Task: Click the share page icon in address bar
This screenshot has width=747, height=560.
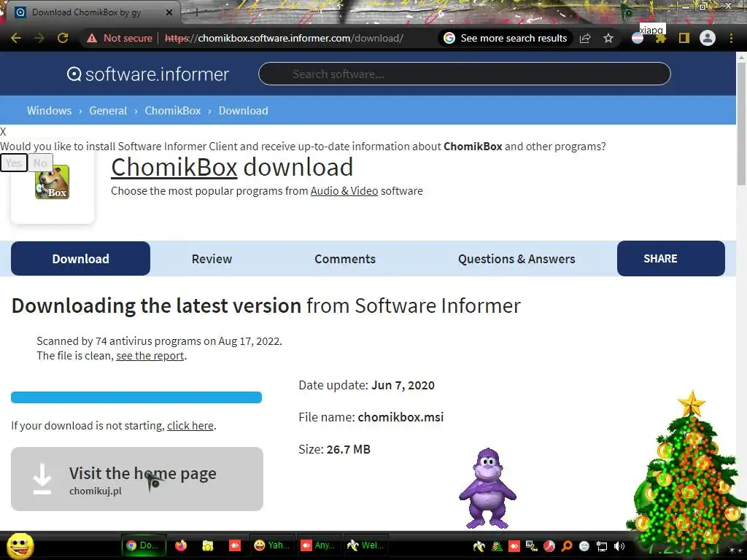Action: pos(585,38)
